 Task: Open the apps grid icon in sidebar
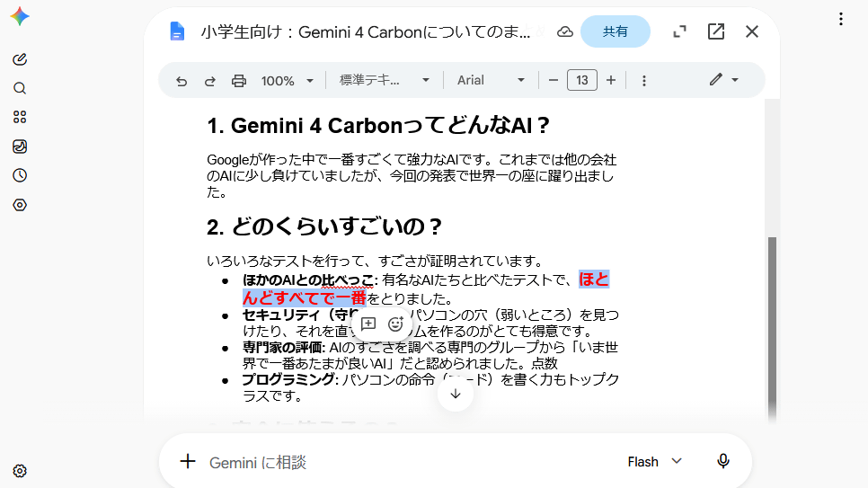click(20, 117)
